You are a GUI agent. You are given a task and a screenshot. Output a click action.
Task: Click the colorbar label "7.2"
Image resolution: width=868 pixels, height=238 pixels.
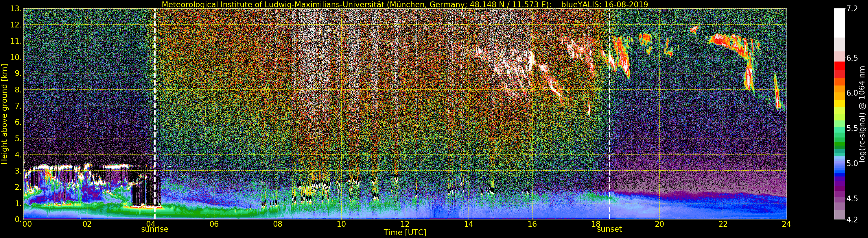click(852, 9)
